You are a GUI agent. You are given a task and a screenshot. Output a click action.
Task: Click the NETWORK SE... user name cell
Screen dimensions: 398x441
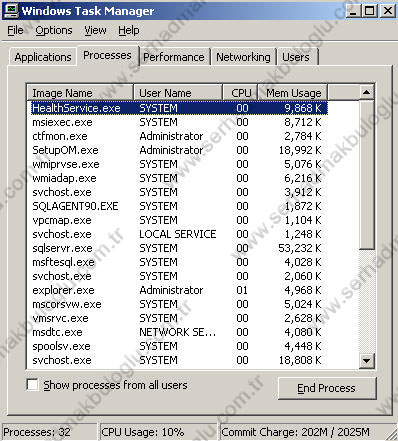point(178,332)
